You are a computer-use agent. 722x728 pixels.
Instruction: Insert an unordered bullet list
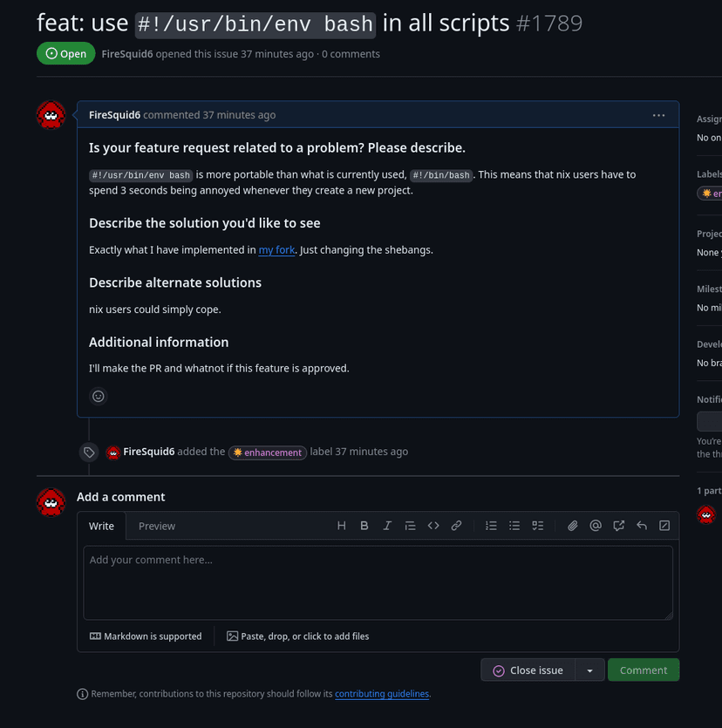click(514, 526)
